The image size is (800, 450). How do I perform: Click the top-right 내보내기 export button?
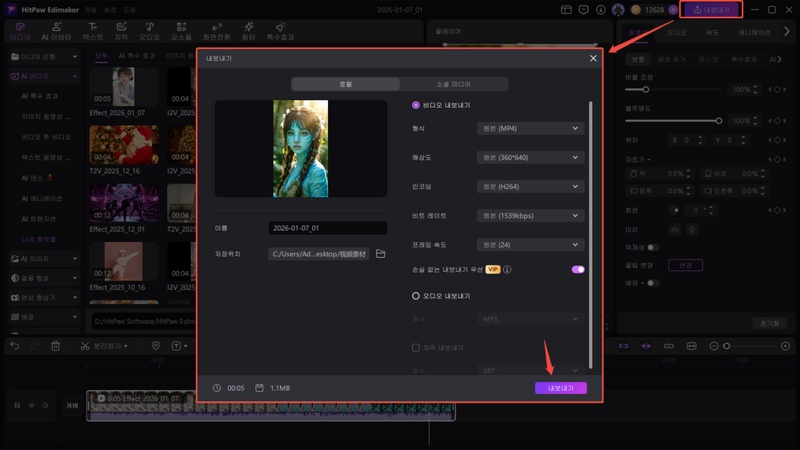point(710,10)
